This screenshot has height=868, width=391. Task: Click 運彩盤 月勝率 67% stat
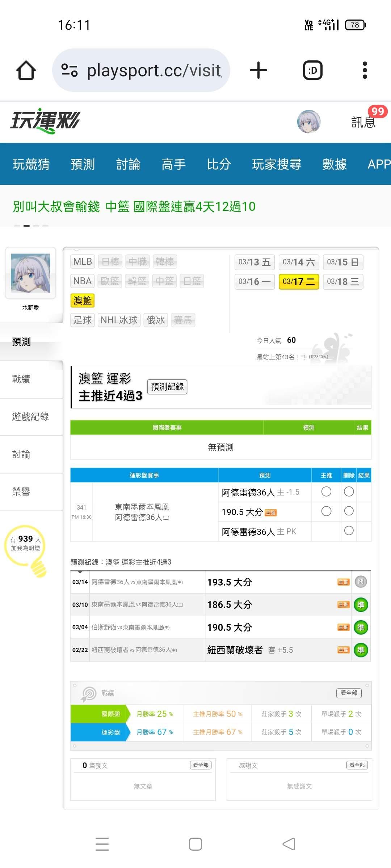[155, 732]
